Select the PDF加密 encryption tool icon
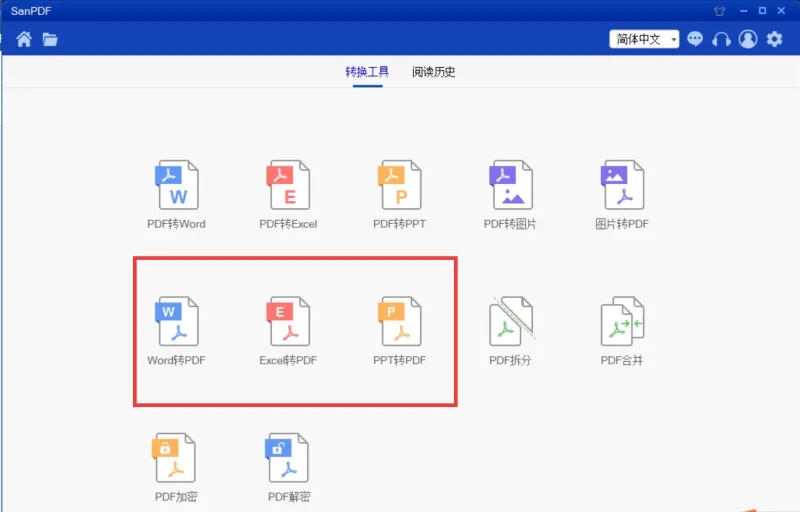Image resolution: width=800 pixels, height=512 pixels. coord(174,458)
